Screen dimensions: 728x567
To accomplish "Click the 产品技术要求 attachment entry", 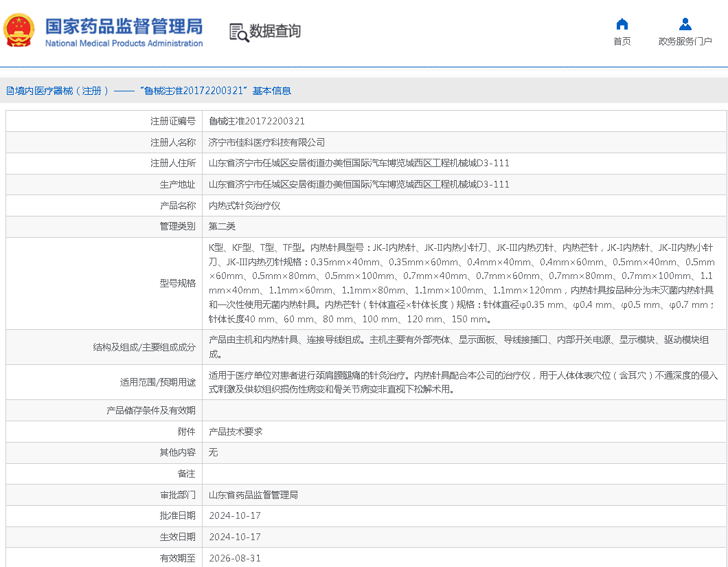I will 236,432.
